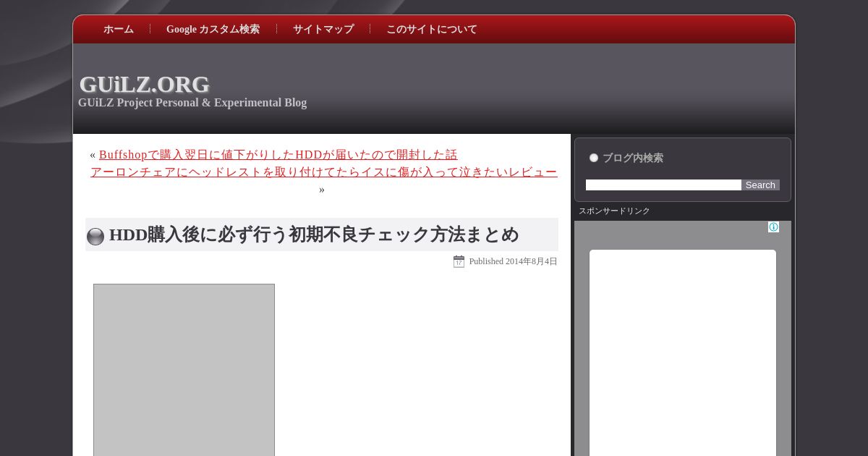Click the GUiLZ.ORG site title

(145, 84)
